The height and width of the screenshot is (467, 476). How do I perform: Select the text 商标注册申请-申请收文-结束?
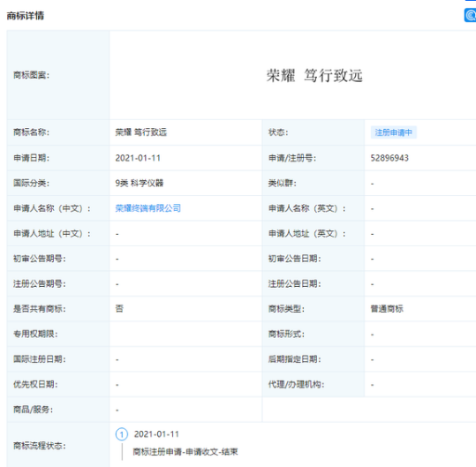185,452
